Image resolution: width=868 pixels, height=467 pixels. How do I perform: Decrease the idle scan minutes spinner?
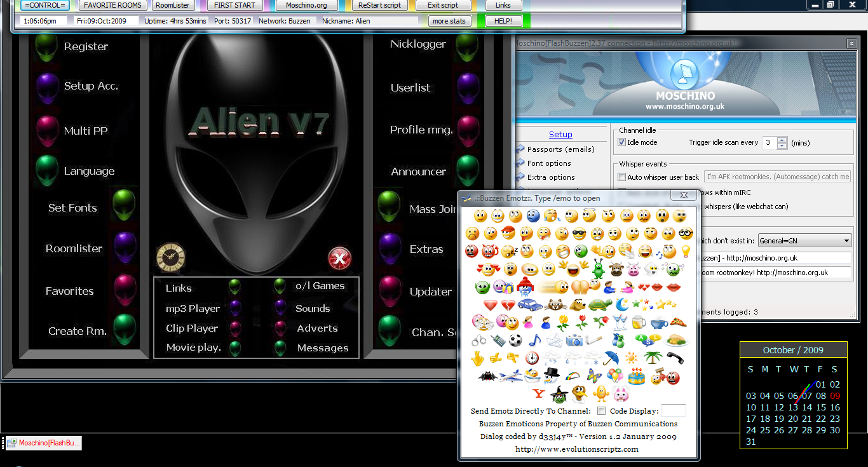point(782,146)
